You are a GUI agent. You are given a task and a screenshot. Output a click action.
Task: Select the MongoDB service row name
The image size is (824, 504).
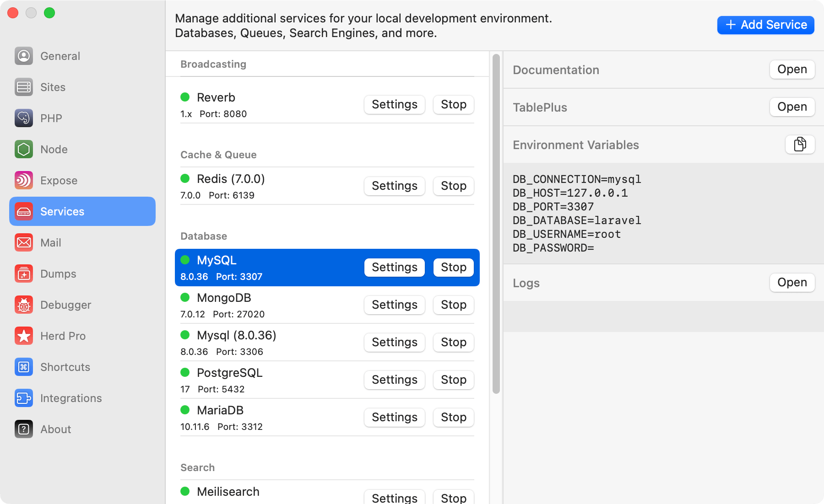coord(224,298)
